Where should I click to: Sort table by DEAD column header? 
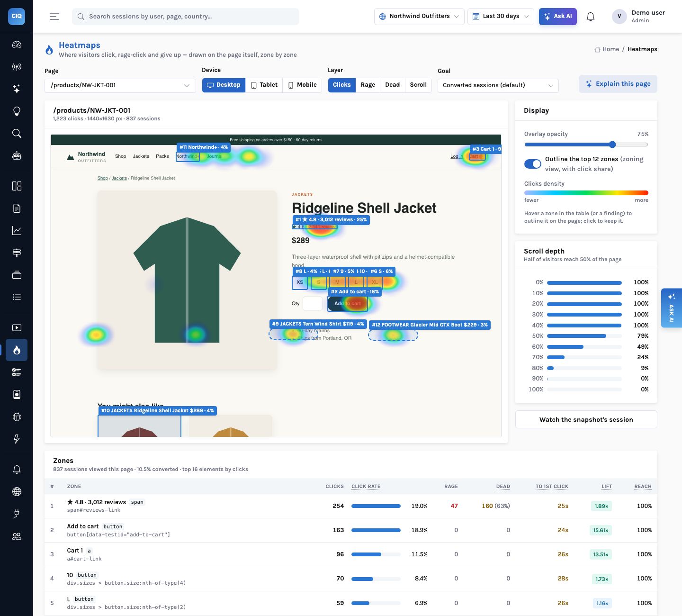[503, 487]
